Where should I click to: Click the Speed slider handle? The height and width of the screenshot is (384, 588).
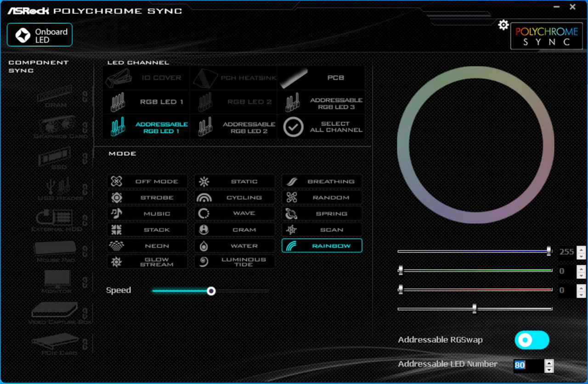(211, 291)
